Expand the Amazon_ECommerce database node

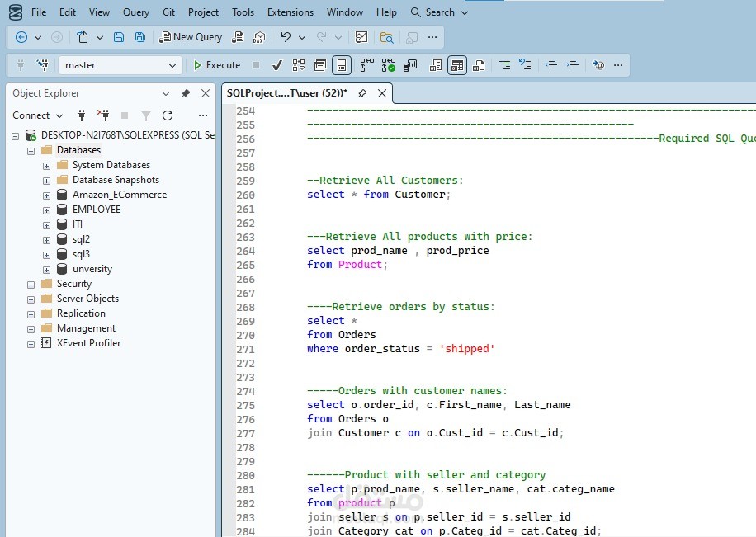tap(47, 195)
